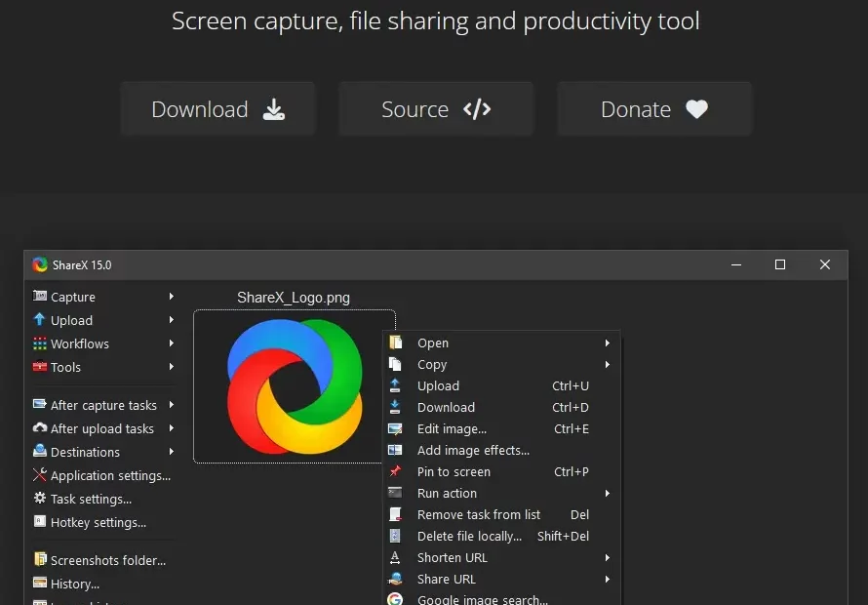Click the Share URL icon
868x605 pixels.
(x=395, y=579)
